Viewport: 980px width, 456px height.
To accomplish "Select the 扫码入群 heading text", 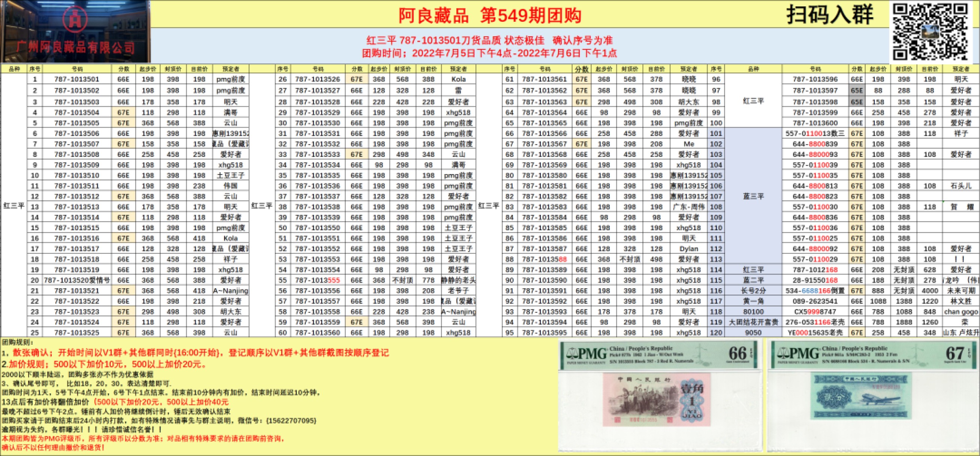I will tap(830, 15).
